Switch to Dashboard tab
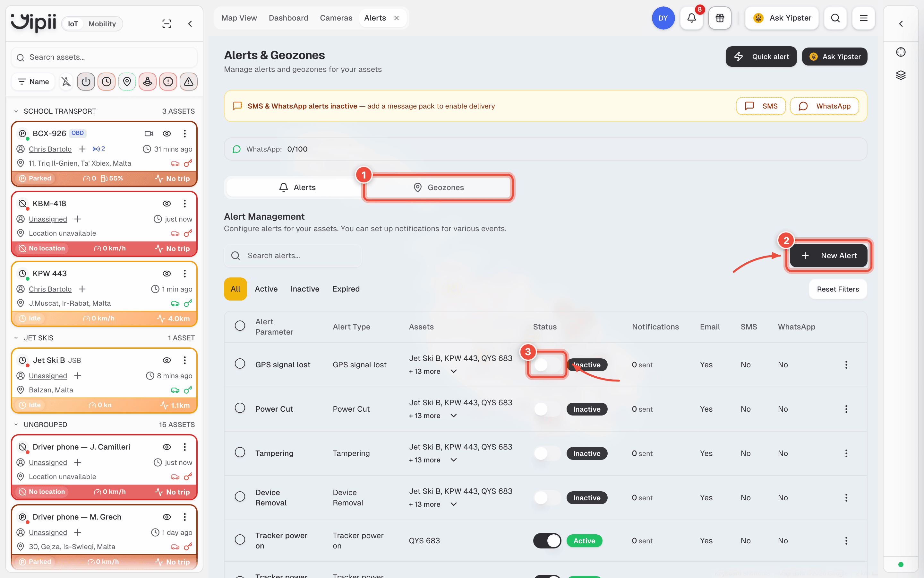924x578 pixels. pos(288,18)
